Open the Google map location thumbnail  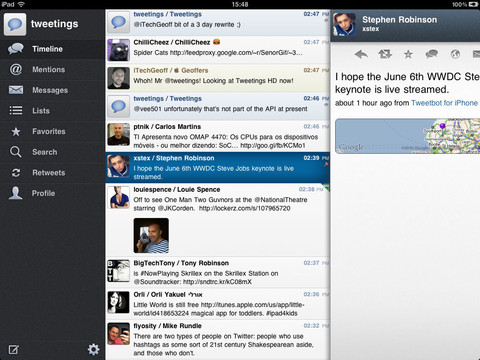(x=407, y=136)
